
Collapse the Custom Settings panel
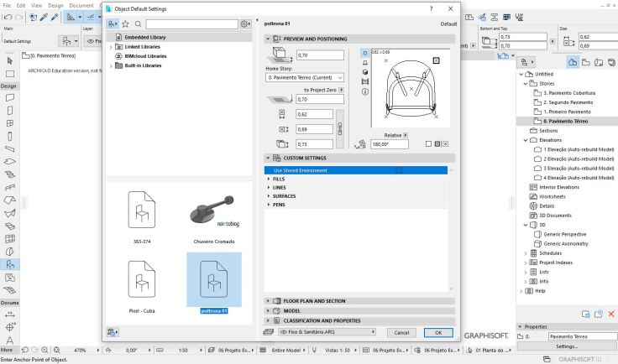click(x=268, y=158)
